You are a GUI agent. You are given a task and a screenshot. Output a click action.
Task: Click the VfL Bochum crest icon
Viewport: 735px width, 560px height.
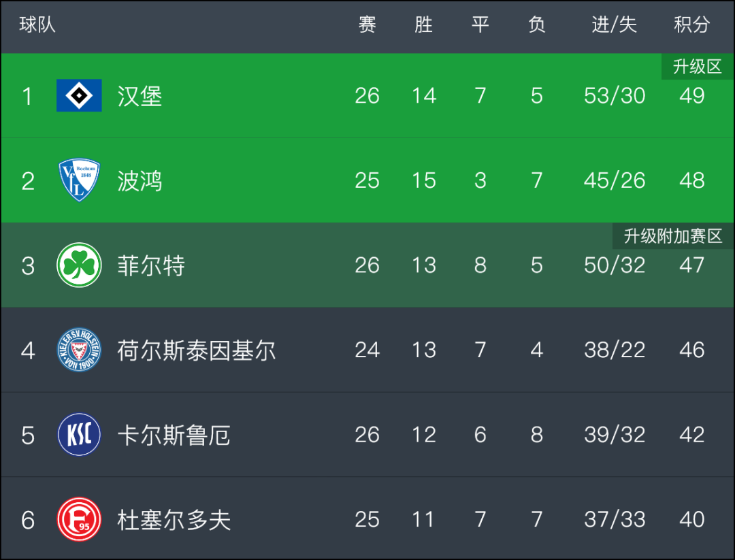(x=79, y=180)
